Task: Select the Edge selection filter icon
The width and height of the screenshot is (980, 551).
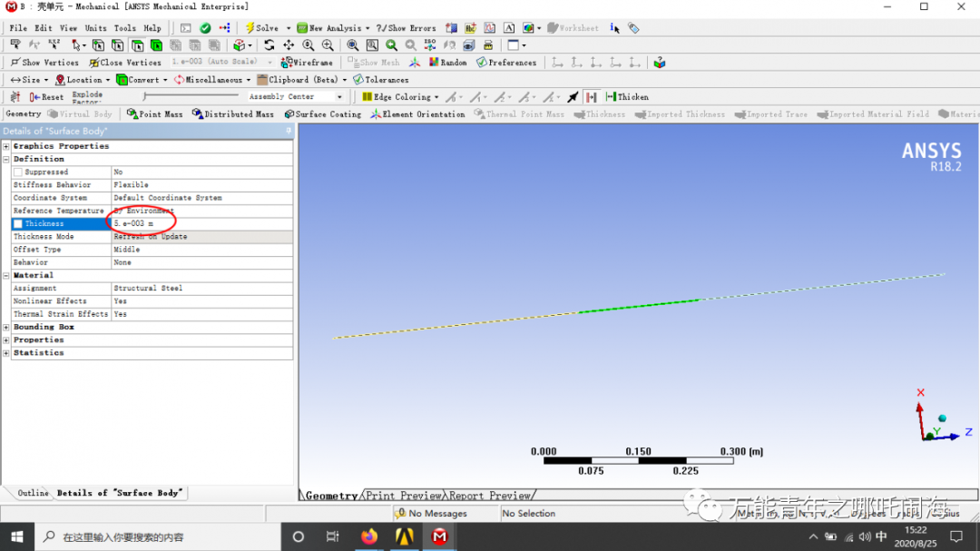Action: tap(117, 45)
